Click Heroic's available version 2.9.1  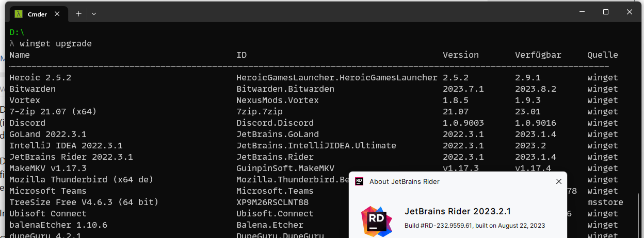click(528, 78)
